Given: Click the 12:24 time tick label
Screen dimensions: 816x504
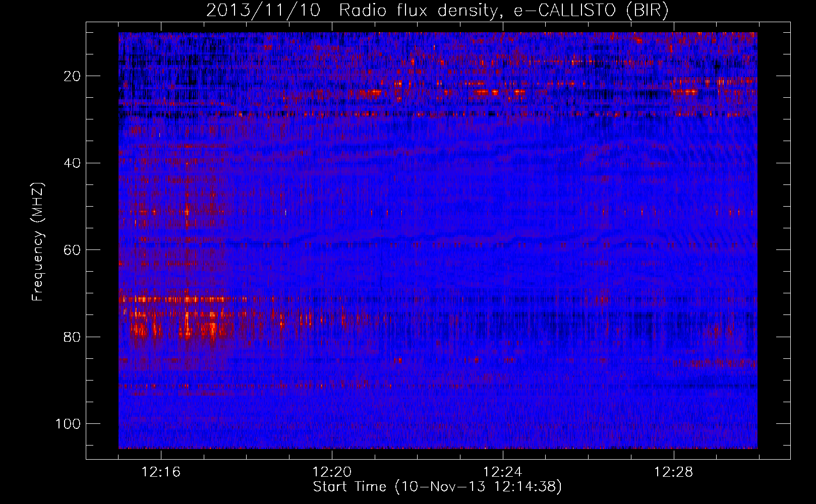Looking at the screenshot, I should coord(503,472).
